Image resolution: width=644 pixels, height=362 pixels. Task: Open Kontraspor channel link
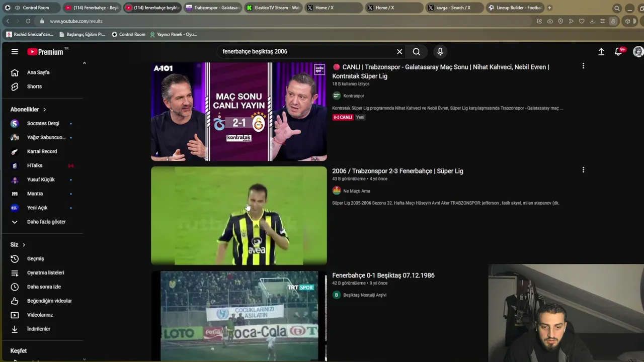pyautogui.click(x=353, y=96)
